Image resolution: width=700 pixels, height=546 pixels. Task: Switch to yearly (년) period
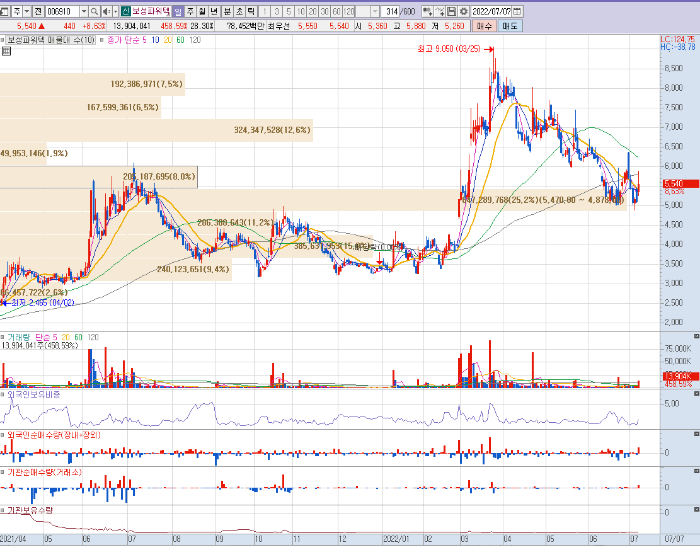[215, 11]
